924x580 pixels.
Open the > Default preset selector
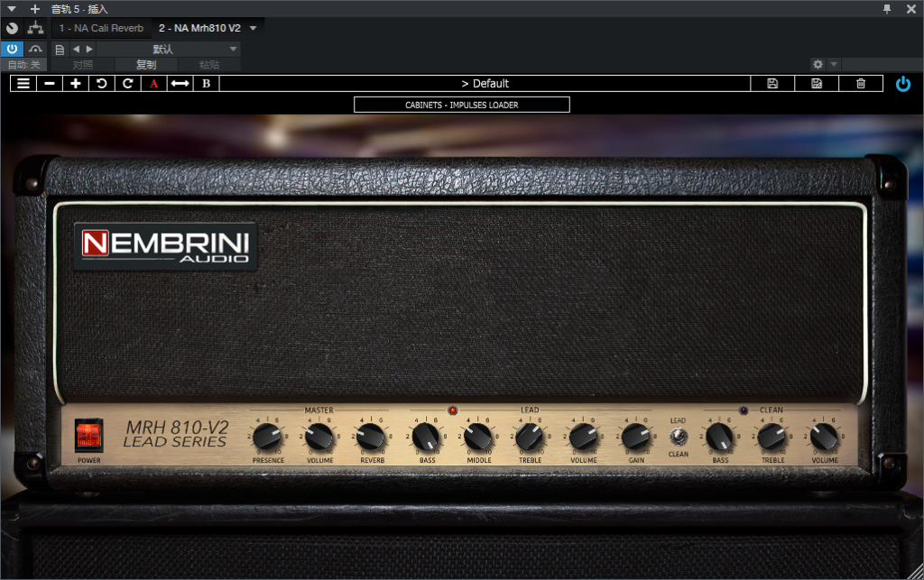click(x=485, y=84)
